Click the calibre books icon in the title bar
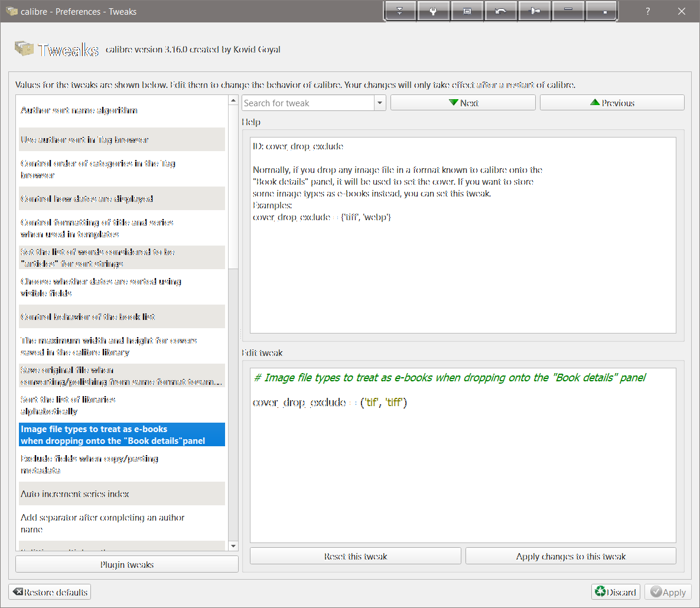 point(12,11)
